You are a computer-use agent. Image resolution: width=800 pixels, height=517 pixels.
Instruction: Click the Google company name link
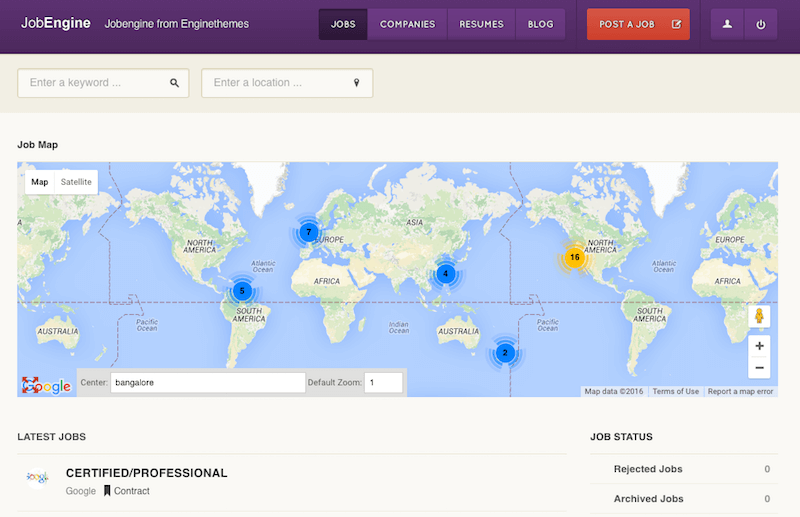tap(81, 491)
